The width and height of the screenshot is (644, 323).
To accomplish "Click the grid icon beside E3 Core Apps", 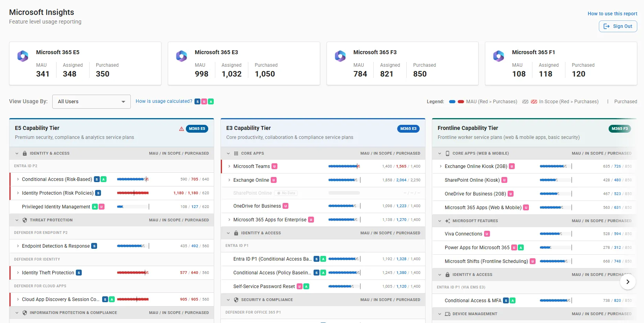I will [236, 153].
